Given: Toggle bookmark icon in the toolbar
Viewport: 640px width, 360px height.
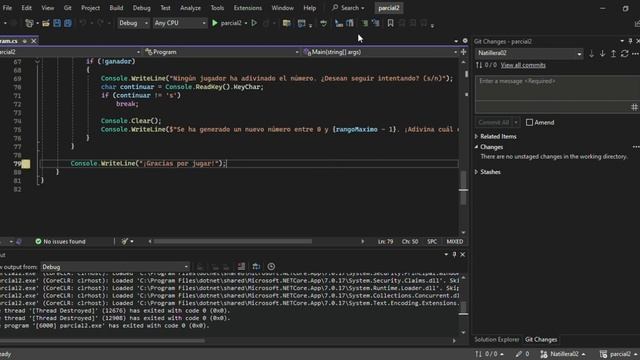Looking at the screenshot, I should click(391, 23).
